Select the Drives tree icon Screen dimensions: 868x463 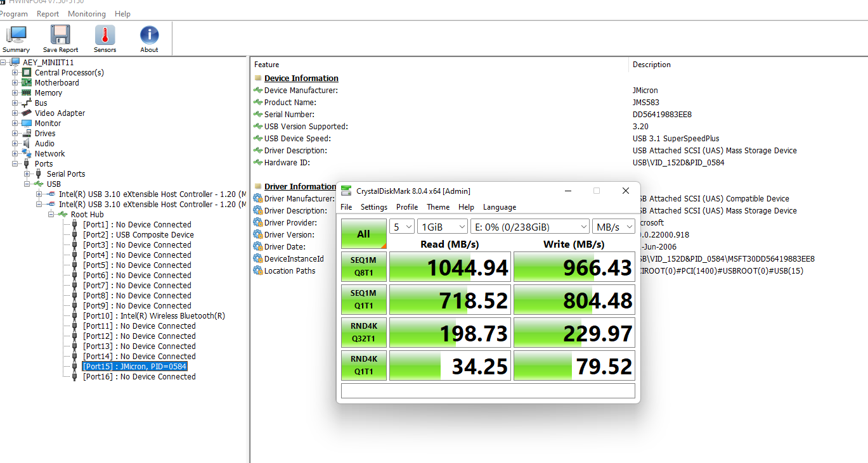[x=27, y=133]
